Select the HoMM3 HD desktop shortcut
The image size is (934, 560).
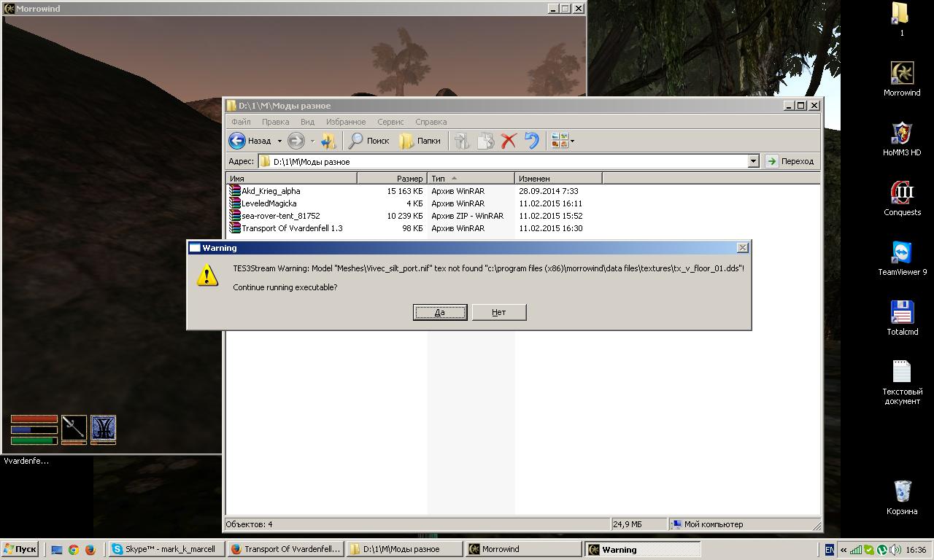tap(902, 139)
